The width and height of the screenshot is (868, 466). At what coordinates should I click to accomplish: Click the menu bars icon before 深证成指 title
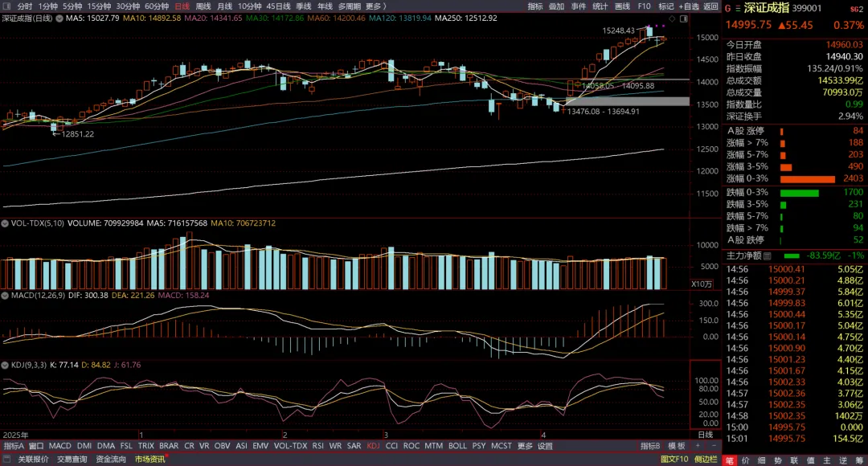point(738,8)
